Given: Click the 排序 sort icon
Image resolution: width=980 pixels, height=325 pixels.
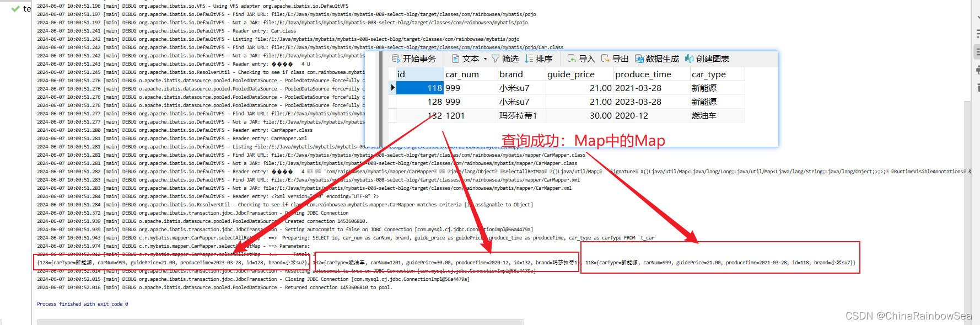Looking at the screenshot, I should 529,58.
